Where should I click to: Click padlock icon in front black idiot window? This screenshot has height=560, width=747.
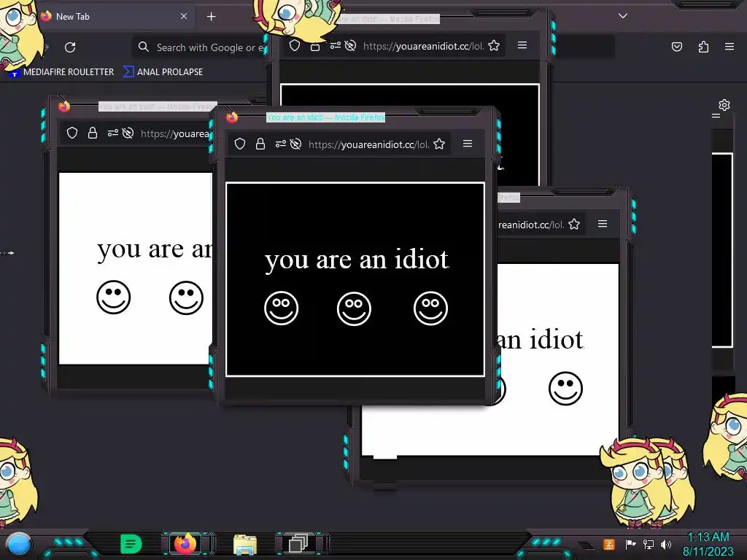tap(260, 144)
